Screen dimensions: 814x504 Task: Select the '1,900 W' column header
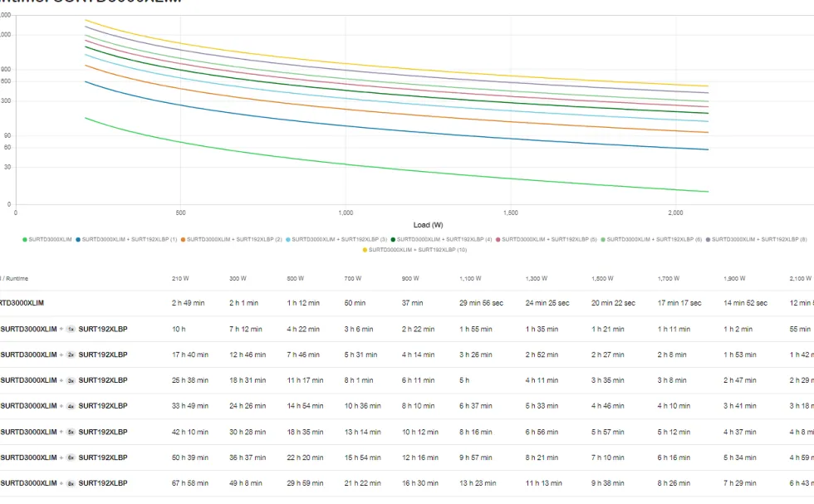click(734, 279)
